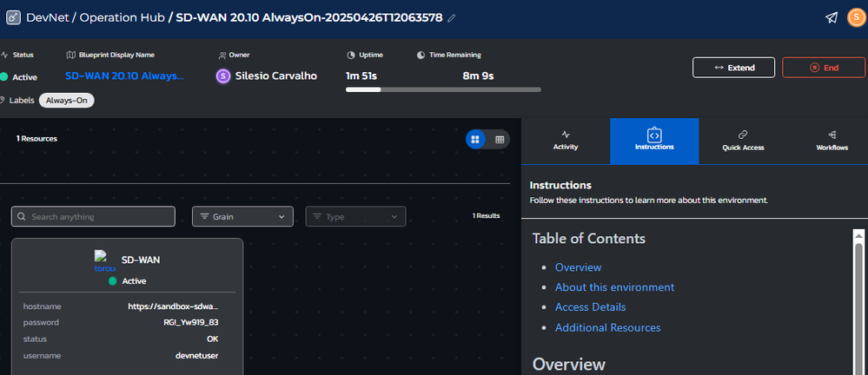Open the Instructions tab
The height and width of the screenshot is (375, 868).
click(x=654, y=141)
